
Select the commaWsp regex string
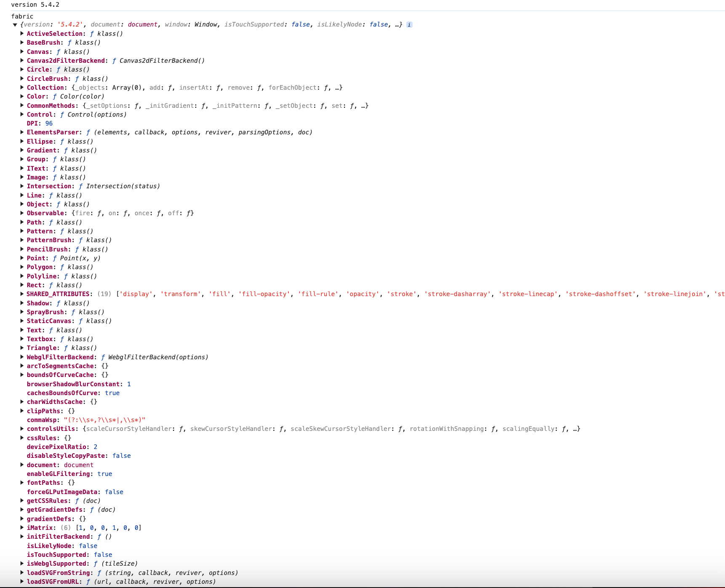click(x=104, y=420)
